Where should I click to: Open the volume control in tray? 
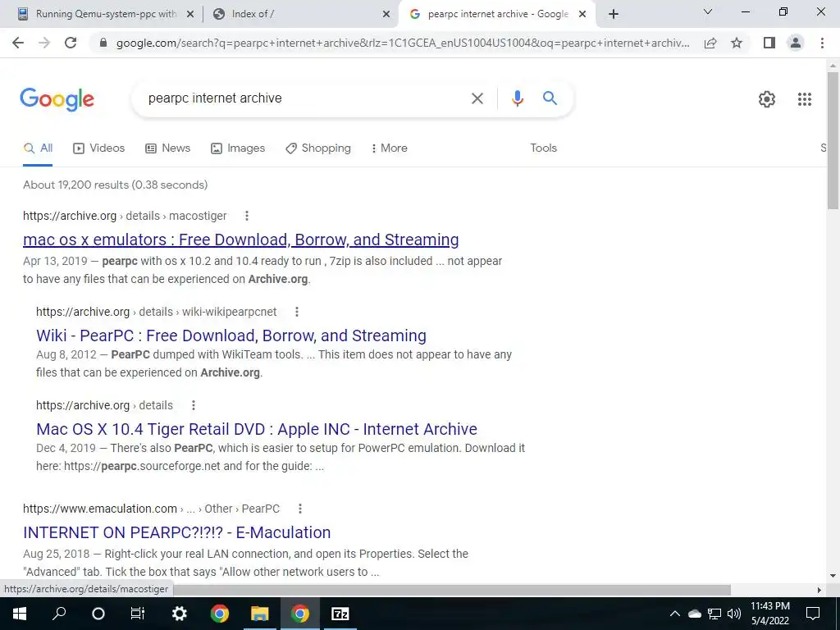tap(734, 614)
